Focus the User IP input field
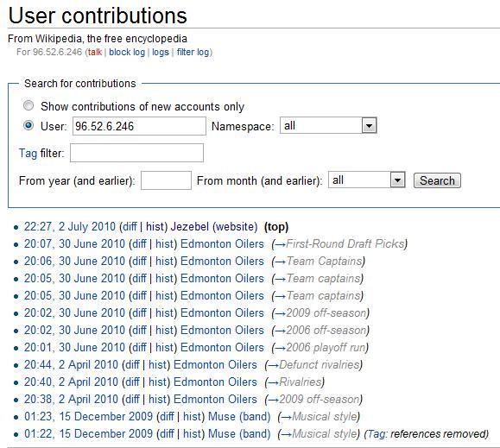This screenshot has height=448, width=500. click(x=139, y=126)
